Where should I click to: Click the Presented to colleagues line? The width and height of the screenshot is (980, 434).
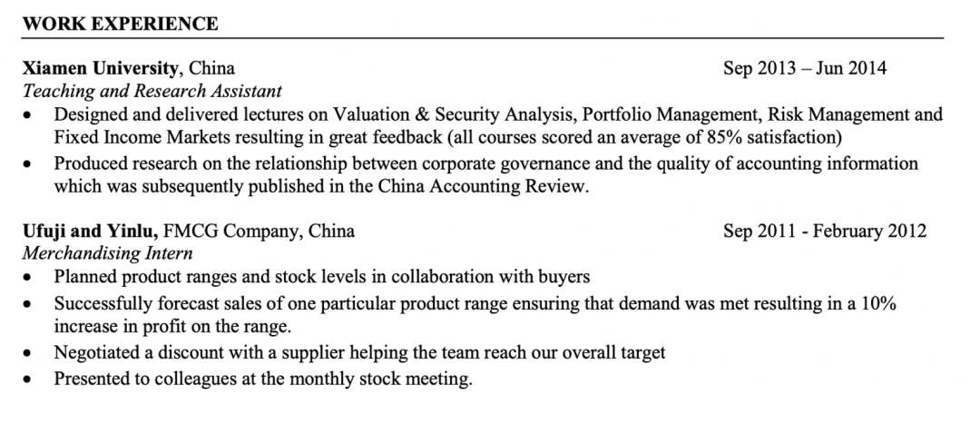coord(263,378)
